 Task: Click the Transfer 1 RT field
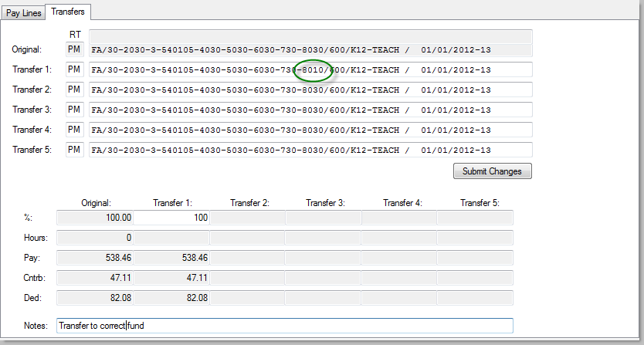pos(74,69)
